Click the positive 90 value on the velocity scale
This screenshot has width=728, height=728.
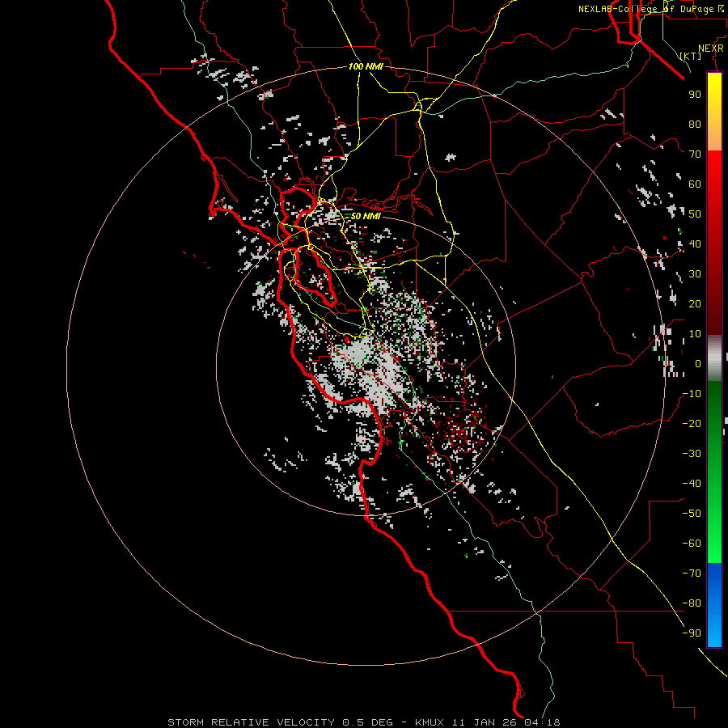tap(695, 95)
